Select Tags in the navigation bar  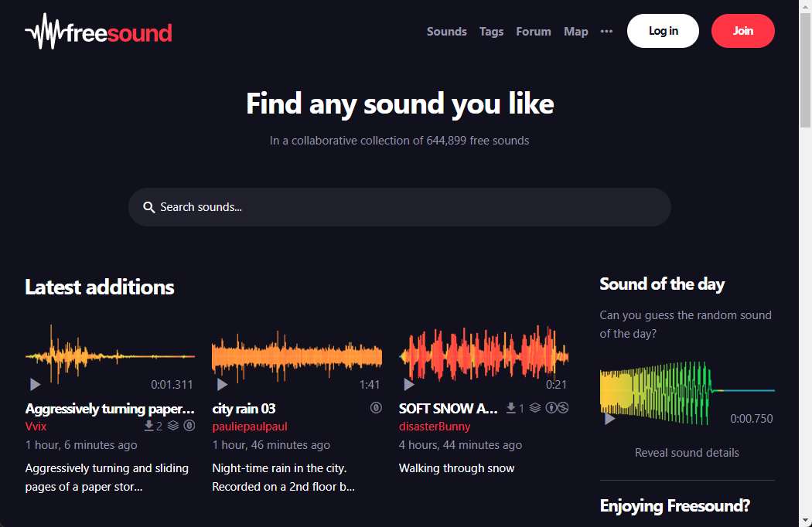tap(491, 32)
